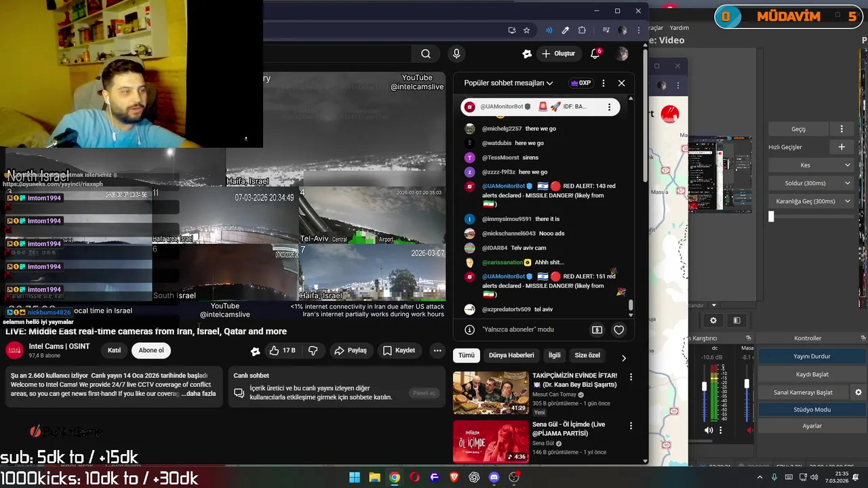The height and width of the screenshot is (488, 868).
Task: Add a quick transition with plus button
Action: tap(842, 147)
